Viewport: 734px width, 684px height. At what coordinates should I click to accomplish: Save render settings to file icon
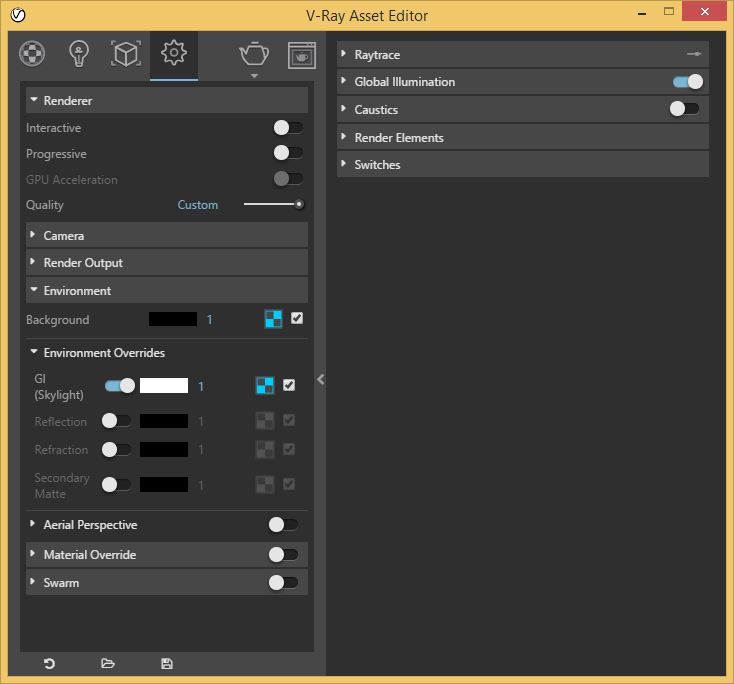point(167,663)
